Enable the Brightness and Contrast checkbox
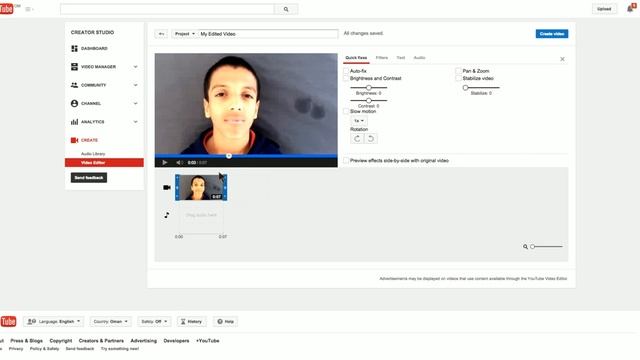 point(346,78)
